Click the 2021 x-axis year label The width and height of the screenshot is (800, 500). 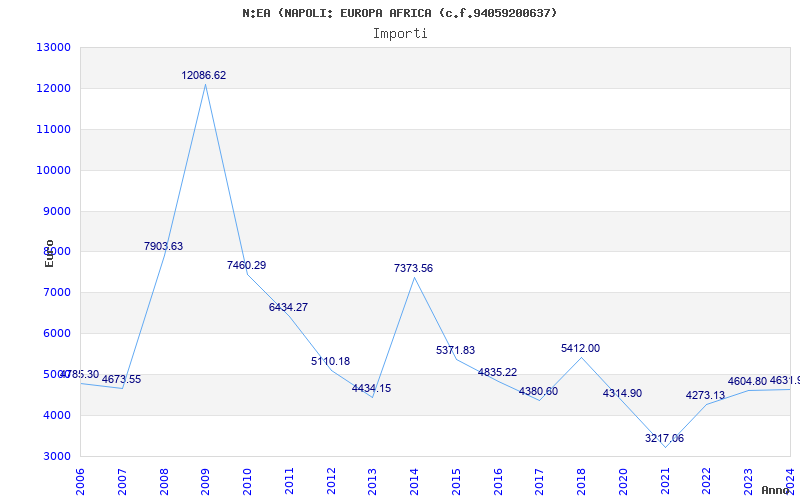(x=665, y=481)
